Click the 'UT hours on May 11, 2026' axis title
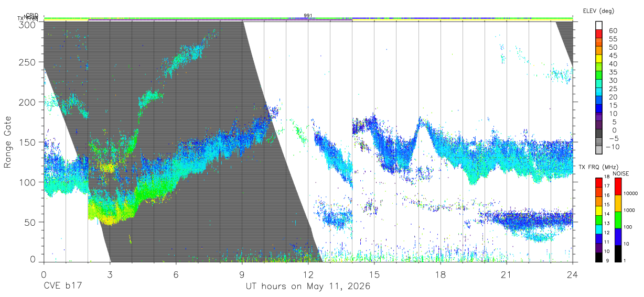Image resolution: width=644 pixels, height=297 pixels. pyautogui.click(x=308, y=287)
